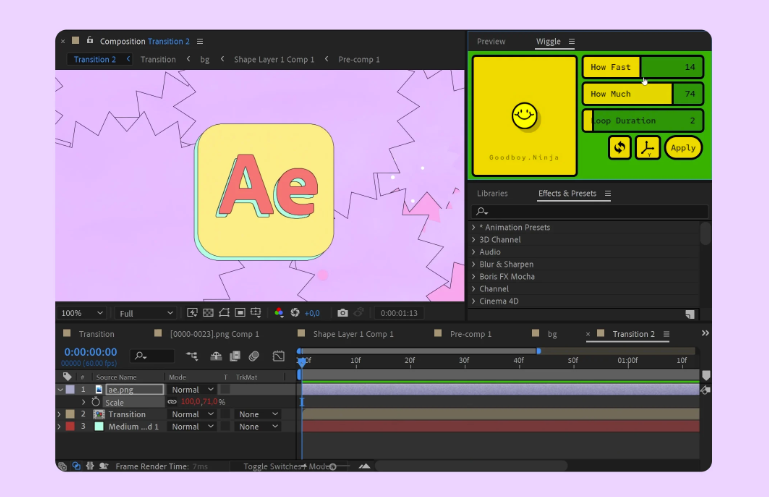
Task: Click the bg breadcrumb in composition navigator
Action: 205,59
